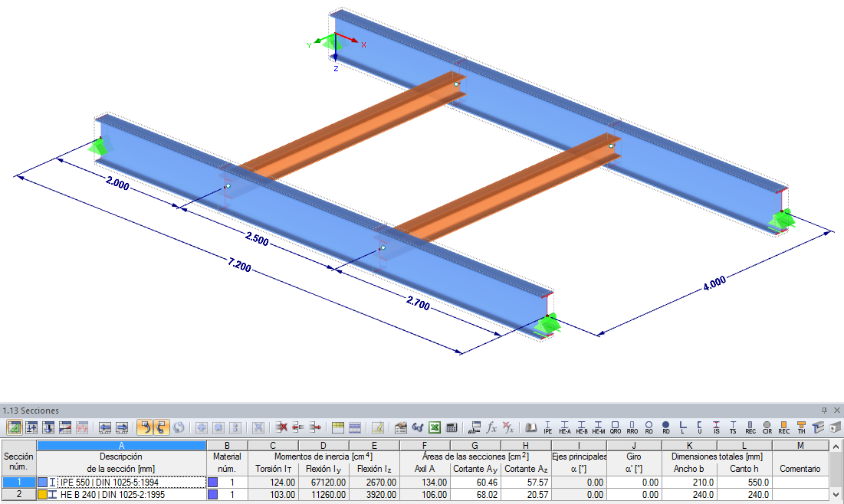Click the calculator icon in toolbar
Screen dimensions: 844x504
451,427
